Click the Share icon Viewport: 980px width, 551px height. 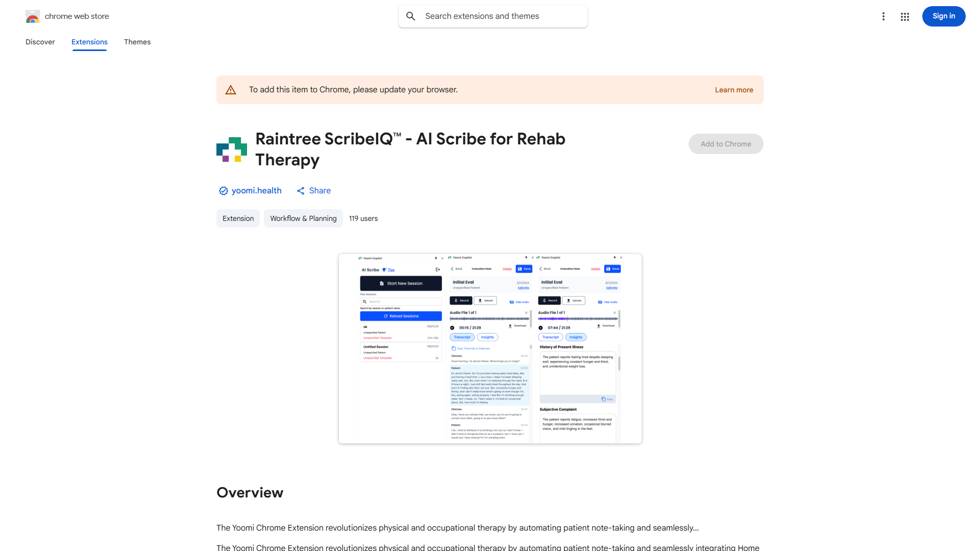click(x=301, y=190)
